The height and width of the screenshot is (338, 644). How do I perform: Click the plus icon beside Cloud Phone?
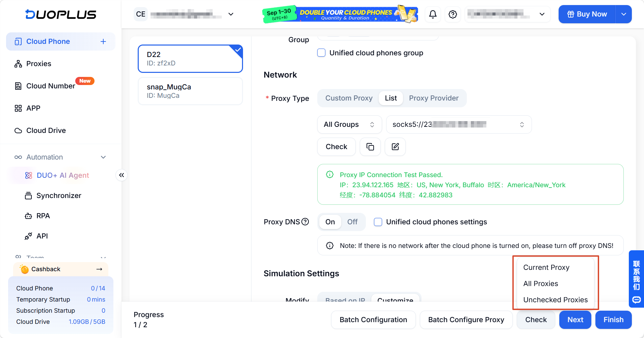[103, 41]
